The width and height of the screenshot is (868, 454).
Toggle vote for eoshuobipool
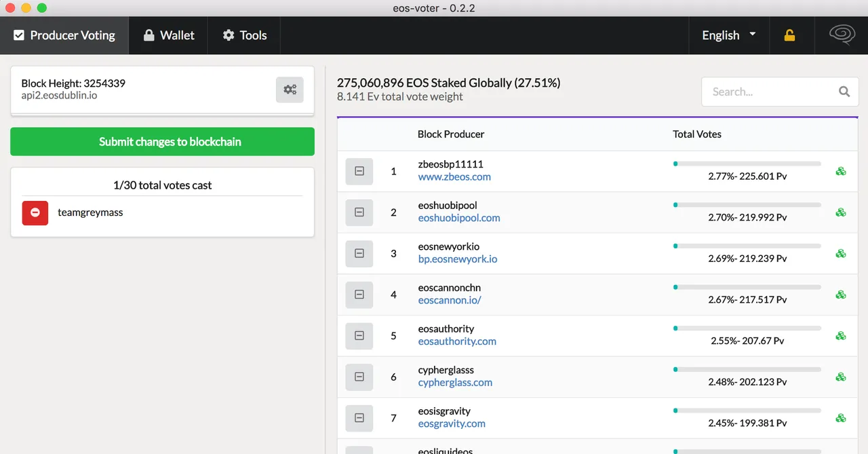coord(359,212)
